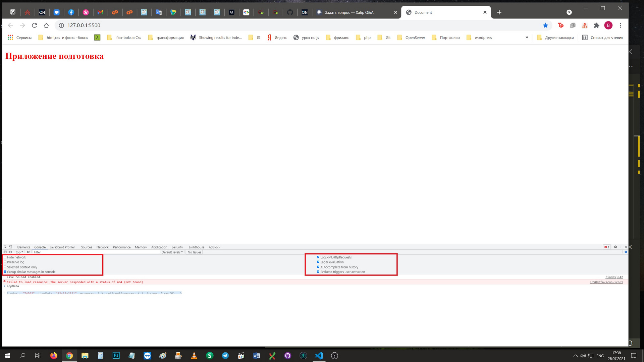Open the Сервисы apps shortcut

point(20,38)
